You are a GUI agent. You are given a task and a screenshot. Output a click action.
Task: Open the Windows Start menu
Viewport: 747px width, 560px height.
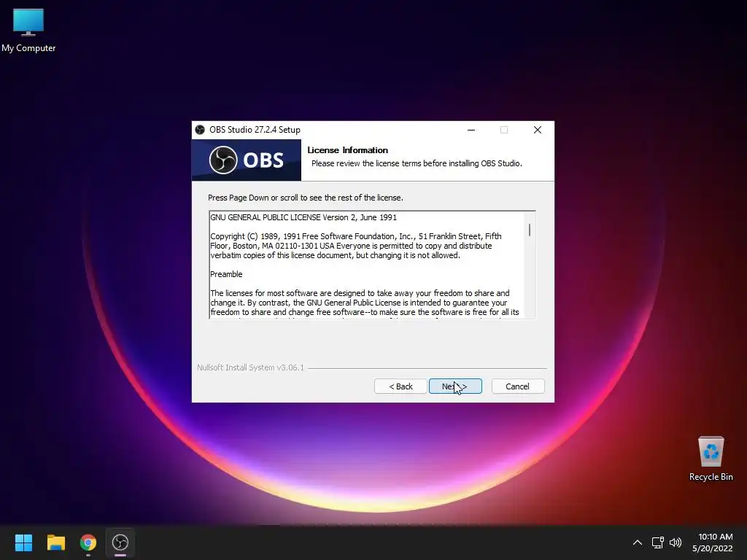[x=23, y=542]
